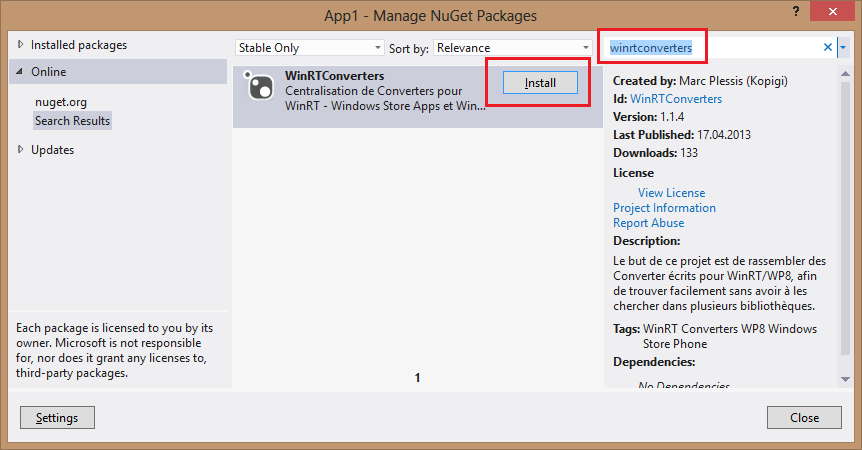
Task: Open search box history dropdown arrow
Action: (843, 48)
